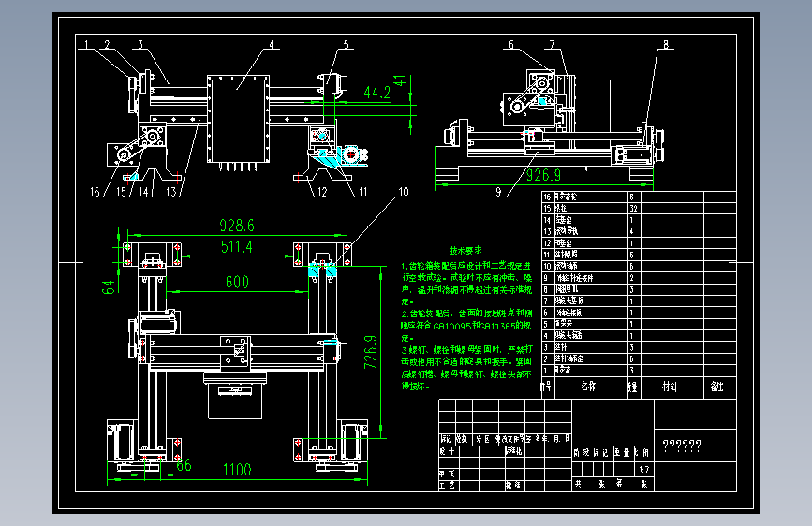The height and width of the screenshot is (526, 812).
Task: Select the 511.4 dimension value
Action: 237,247
